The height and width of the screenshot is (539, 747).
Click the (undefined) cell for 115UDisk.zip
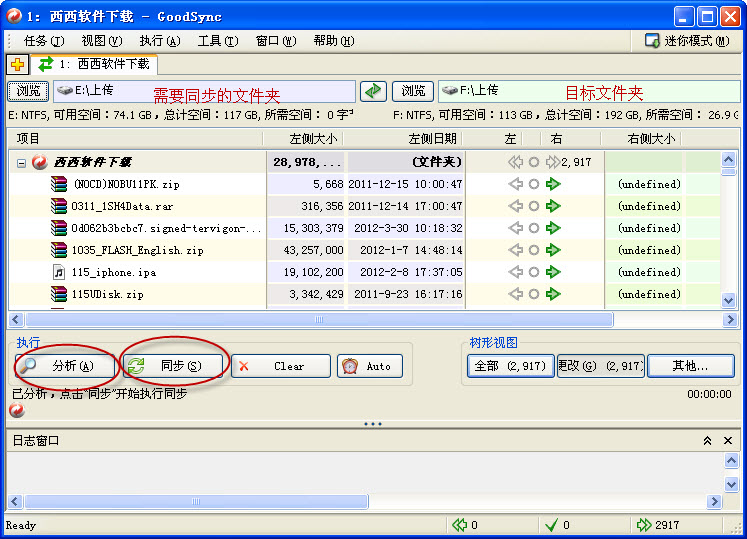coord(649,294)
